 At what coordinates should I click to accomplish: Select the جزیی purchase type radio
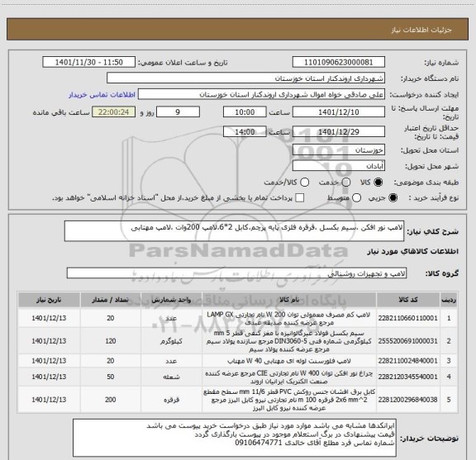[x=393, y=198]
